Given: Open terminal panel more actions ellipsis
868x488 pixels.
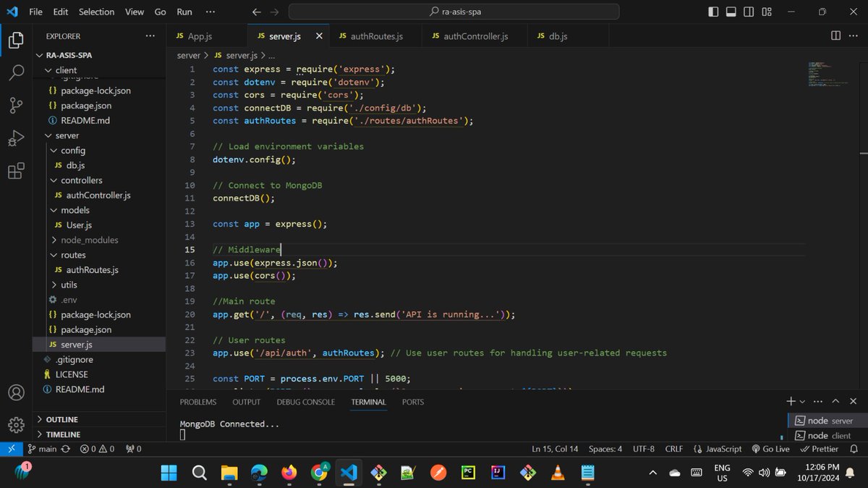Looking at the screenshot, I should (818, 401).
